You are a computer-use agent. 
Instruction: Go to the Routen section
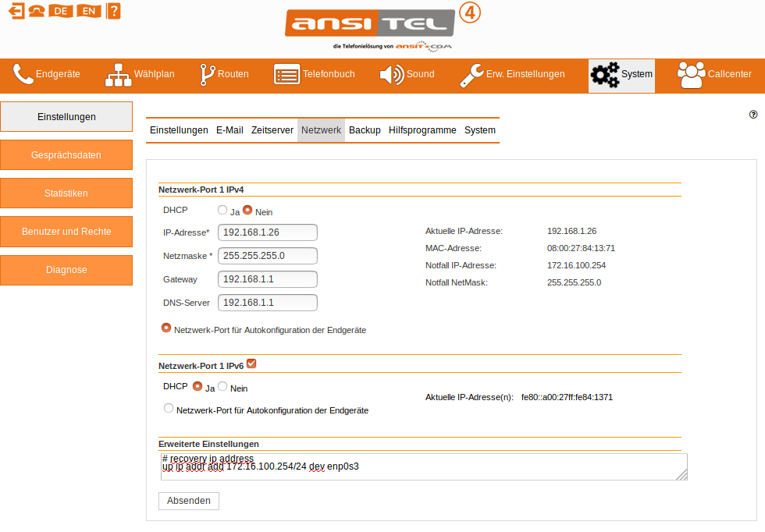point(224,75)
